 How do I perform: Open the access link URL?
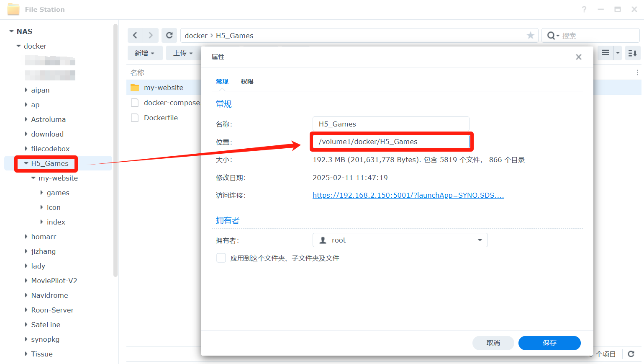point(408,195)
